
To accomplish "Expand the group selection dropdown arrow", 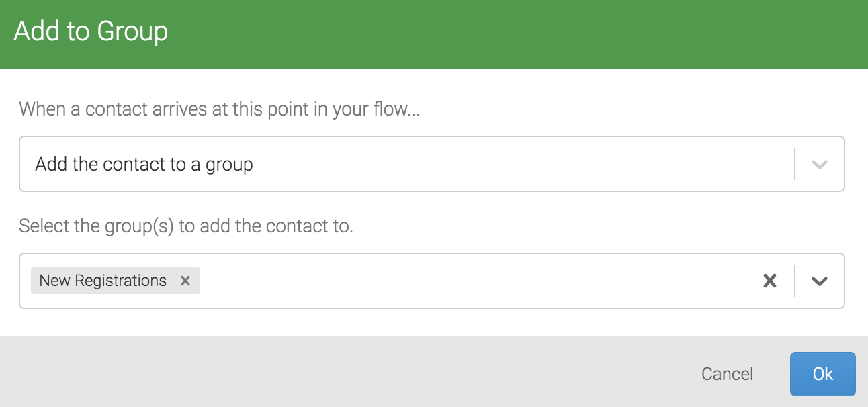I will click(819, 281).
